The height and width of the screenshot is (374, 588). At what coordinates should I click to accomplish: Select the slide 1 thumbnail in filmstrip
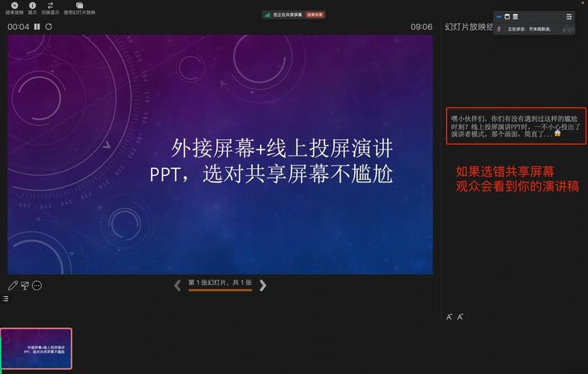click(x=36, y=349)
